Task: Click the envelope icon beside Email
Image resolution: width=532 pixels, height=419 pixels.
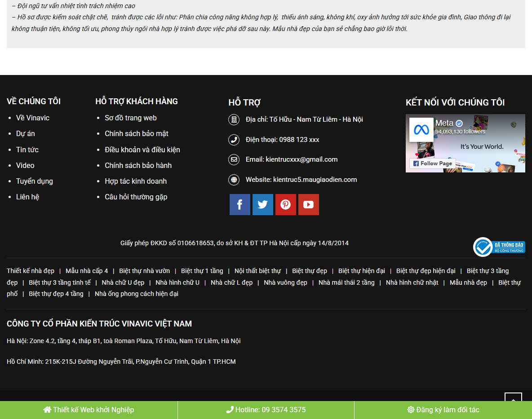Action: click(x=234, y=159)
